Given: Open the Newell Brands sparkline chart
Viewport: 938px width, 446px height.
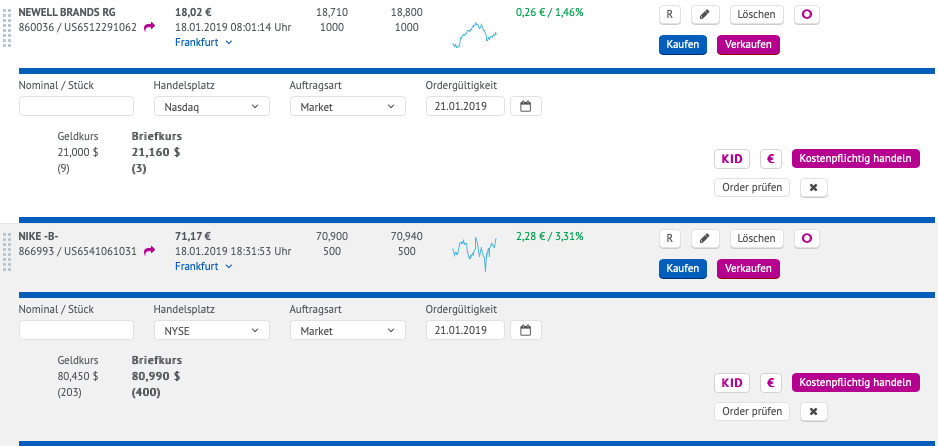Looking at the screenshot, I should coord(474,35).
